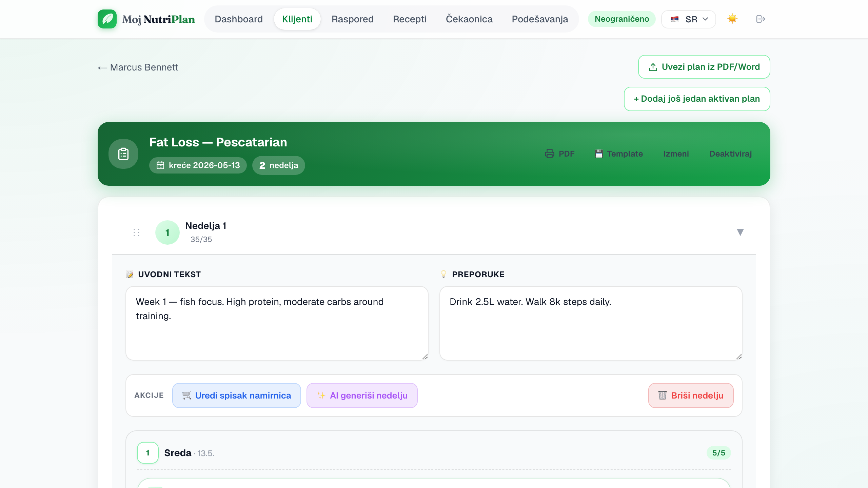Go back to Marcus Bennett
Screen dimensions: 868x488
point(138,67)
